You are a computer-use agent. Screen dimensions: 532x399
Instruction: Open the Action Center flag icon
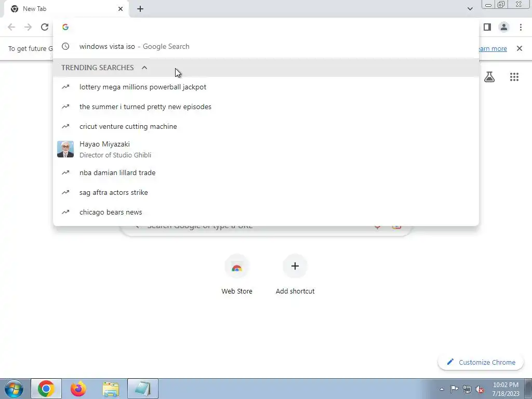454,389
